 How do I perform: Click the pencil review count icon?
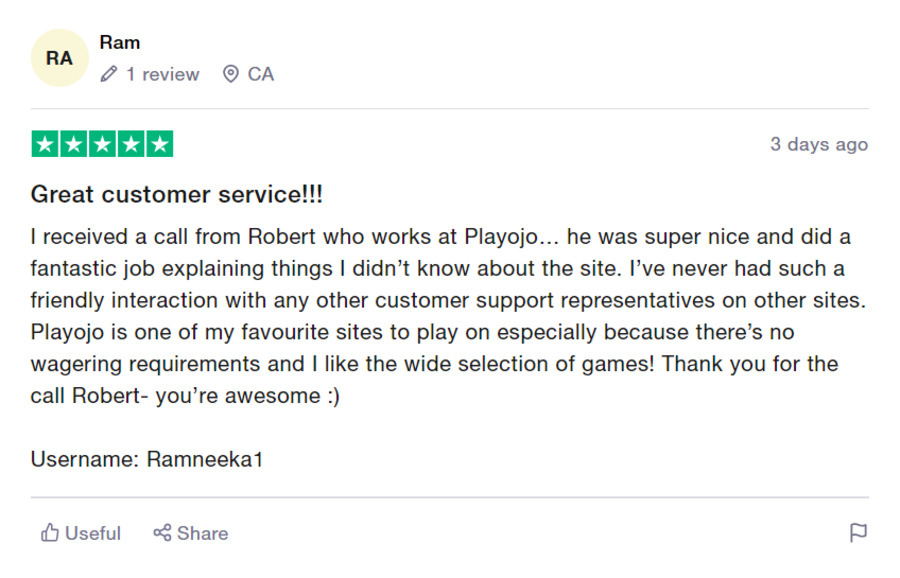click(x=108, y=74)
